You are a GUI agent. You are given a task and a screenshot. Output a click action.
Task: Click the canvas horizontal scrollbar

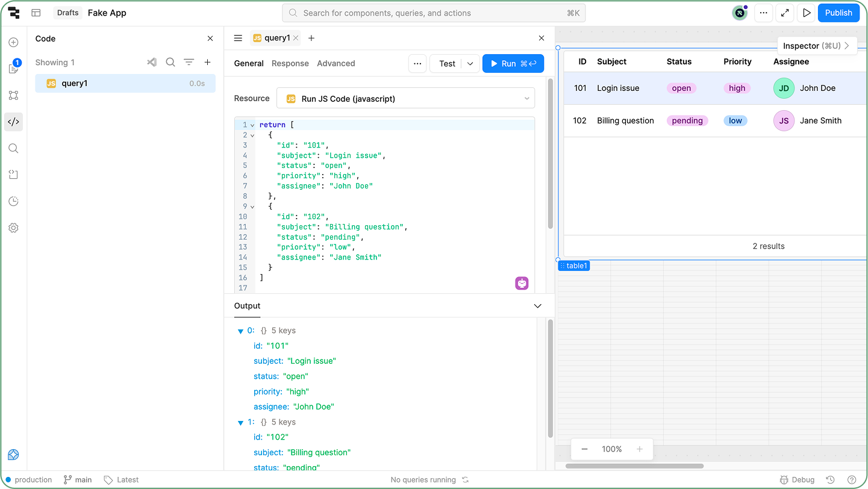(634, 466)
